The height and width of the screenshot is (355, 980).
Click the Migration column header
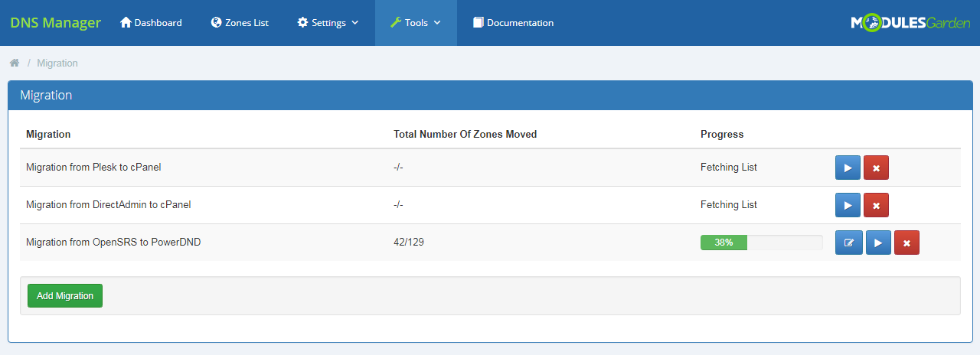tap(48, 134)
